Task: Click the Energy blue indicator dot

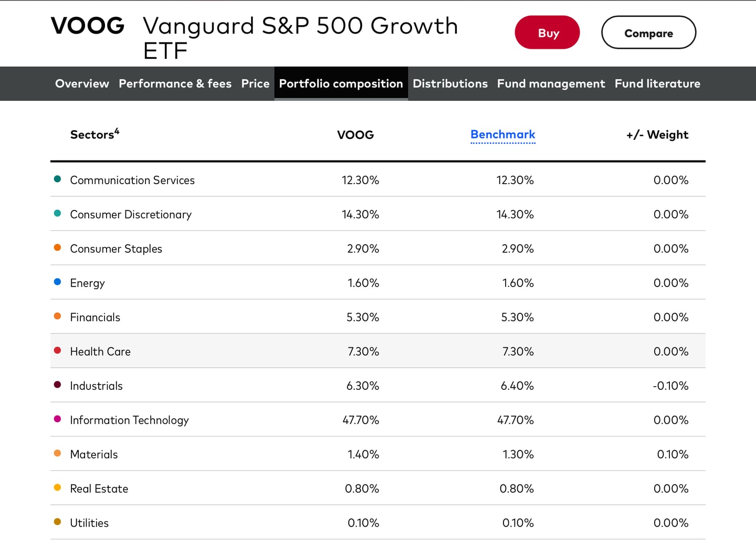Action: click(57, 281)
